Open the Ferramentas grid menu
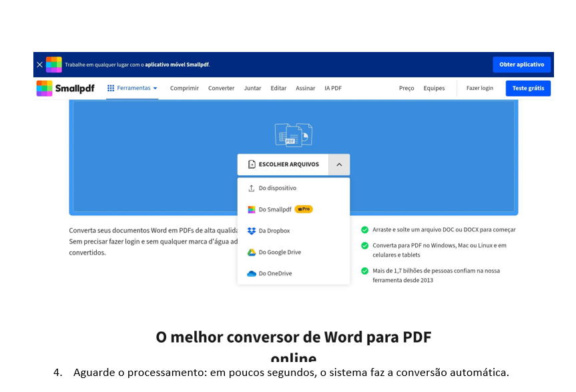The height and width of the screenshot is (392, 576). click(132, 88)
